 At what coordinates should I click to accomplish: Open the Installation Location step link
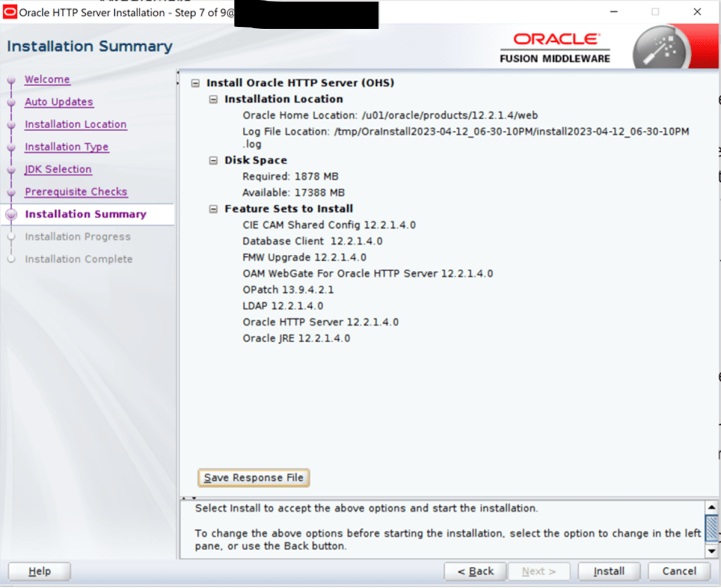(75, 125)
